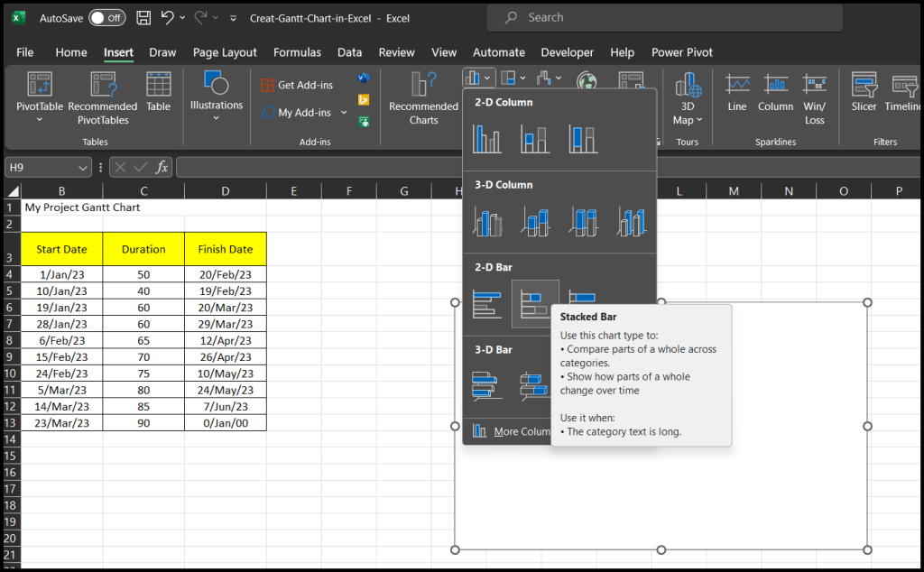Click the Get Add-ins button
The image size is (924, 572).
[302, 84]
